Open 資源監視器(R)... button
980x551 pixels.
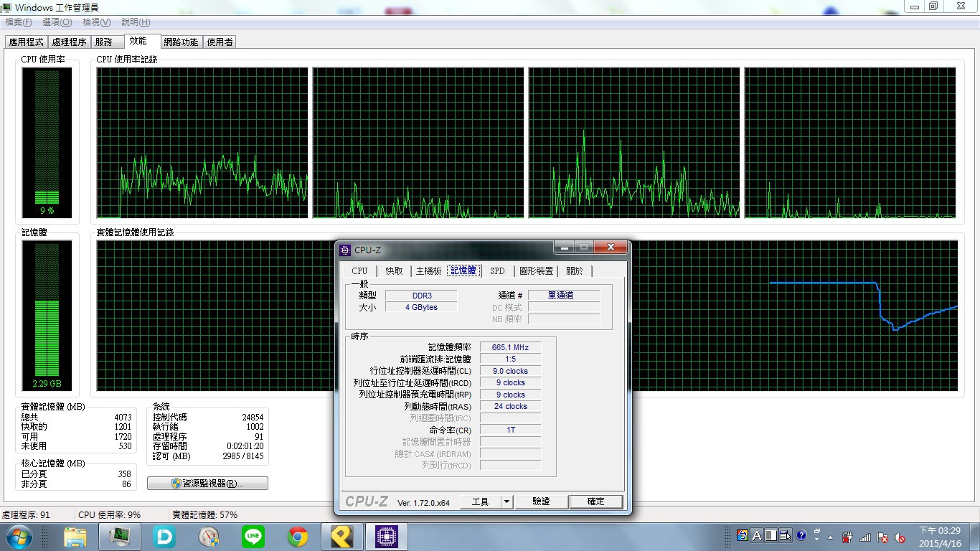pyautogui.click(x=207, y=484)
